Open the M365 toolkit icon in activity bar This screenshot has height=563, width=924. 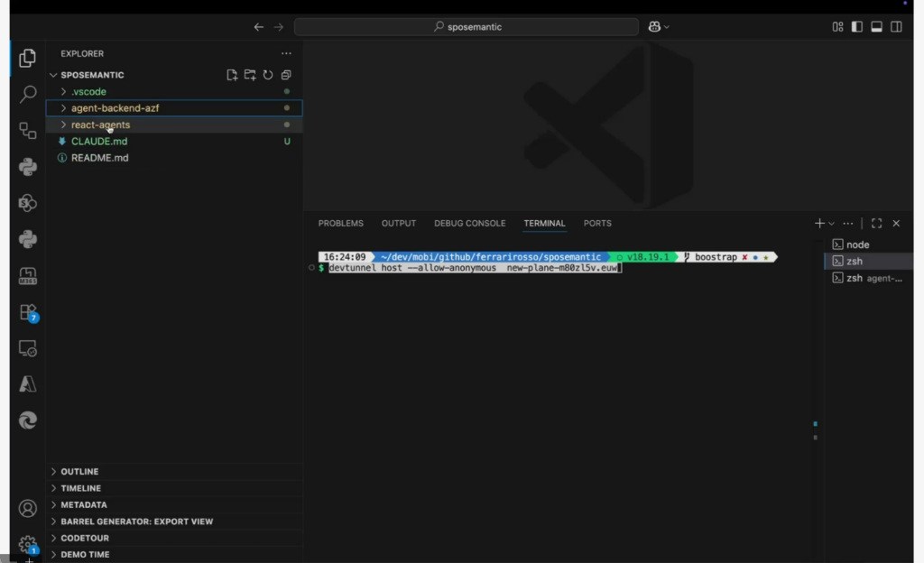pyautogui.click(x=27, y=275)
